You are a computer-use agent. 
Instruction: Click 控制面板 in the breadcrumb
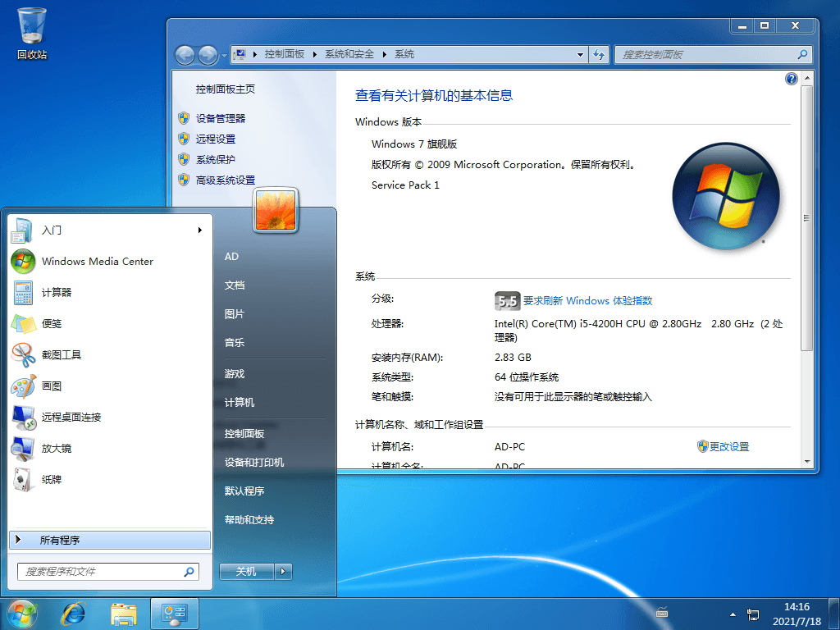[285, 54]
